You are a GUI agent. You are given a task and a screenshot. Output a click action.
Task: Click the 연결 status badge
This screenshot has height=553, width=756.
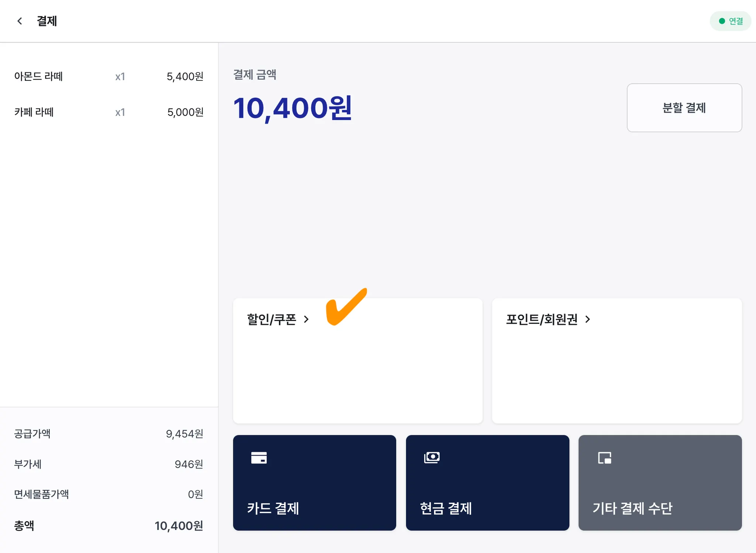[731, 21]
